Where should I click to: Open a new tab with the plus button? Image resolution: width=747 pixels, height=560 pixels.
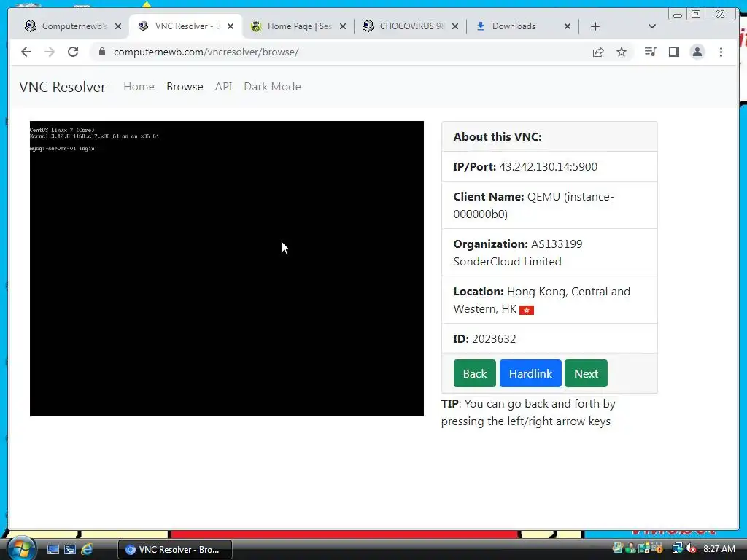pos(595,26)
